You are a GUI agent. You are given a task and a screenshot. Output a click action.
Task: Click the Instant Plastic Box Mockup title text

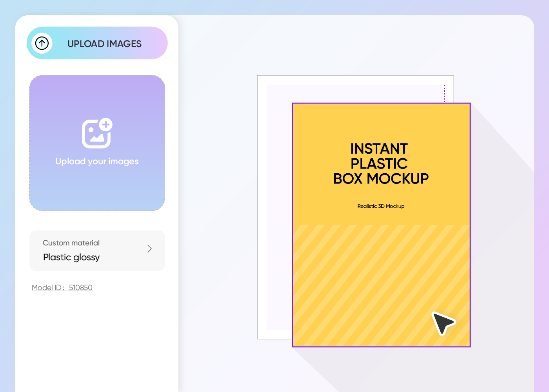381,163
